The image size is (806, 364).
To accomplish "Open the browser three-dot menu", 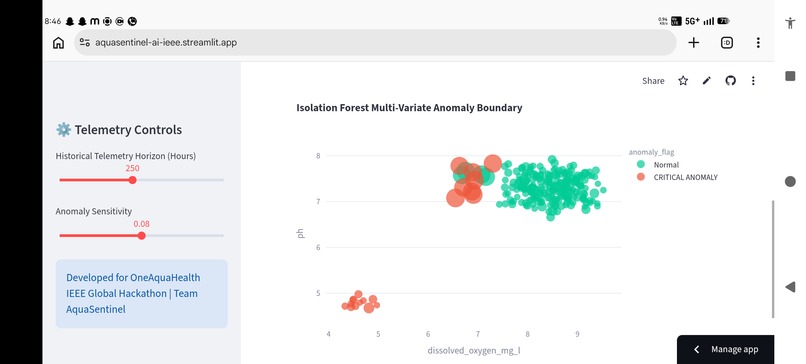I will [758, 43].
